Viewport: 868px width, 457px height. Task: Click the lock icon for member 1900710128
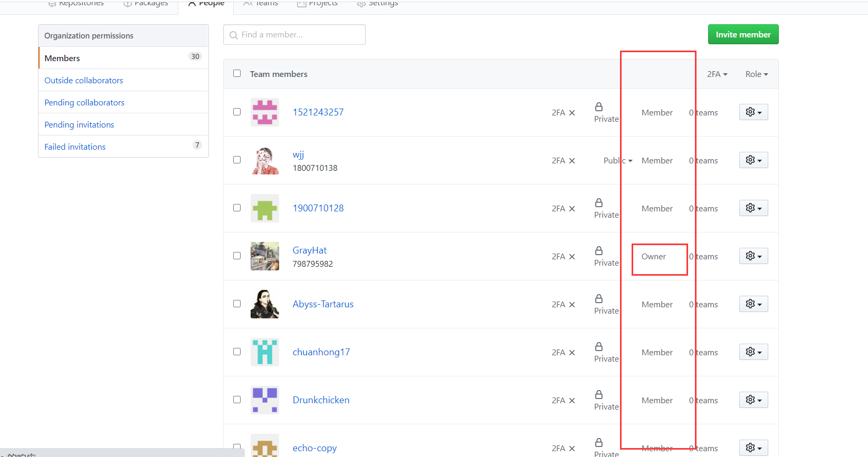599,203
